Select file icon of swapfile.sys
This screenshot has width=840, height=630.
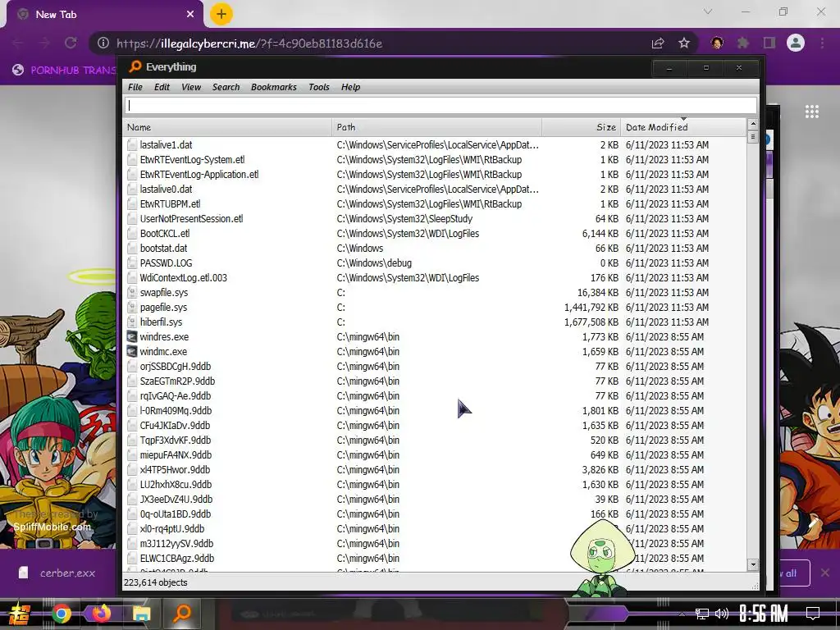tap(132, 293)
